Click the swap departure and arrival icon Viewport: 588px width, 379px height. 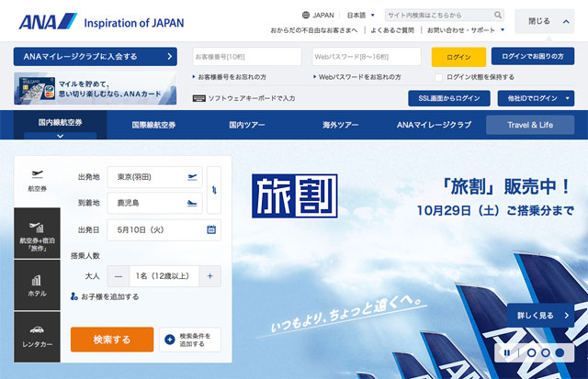[x=214, y=189]
